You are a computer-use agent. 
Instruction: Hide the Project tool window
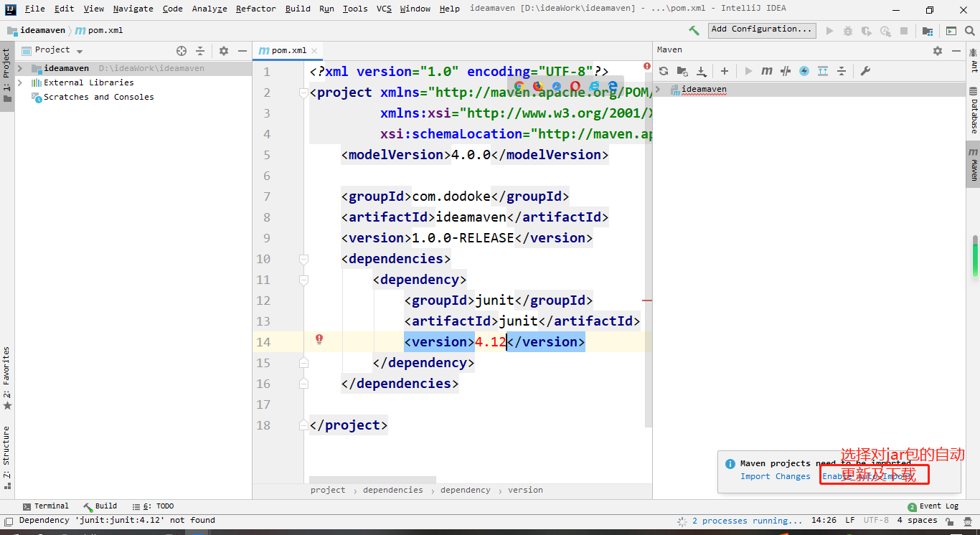pyautogui.click(x=242, y=51)
